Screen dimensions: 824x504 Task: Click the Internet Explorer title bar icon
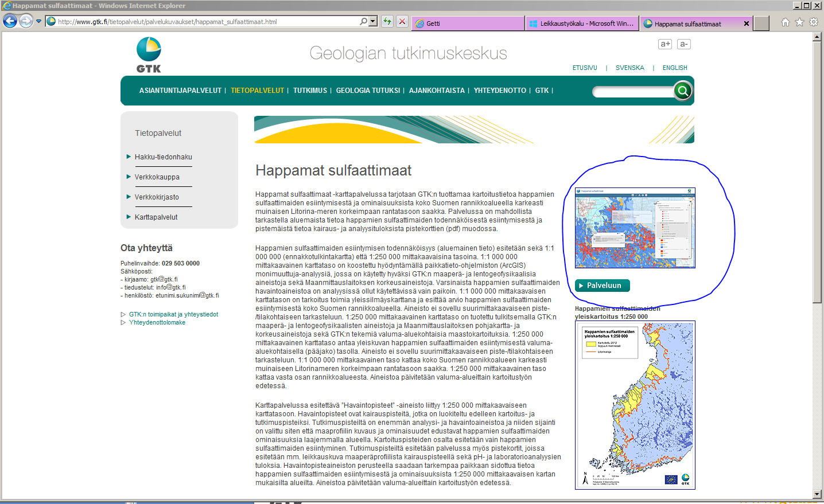pyautogui.click(x=6, y=5)
